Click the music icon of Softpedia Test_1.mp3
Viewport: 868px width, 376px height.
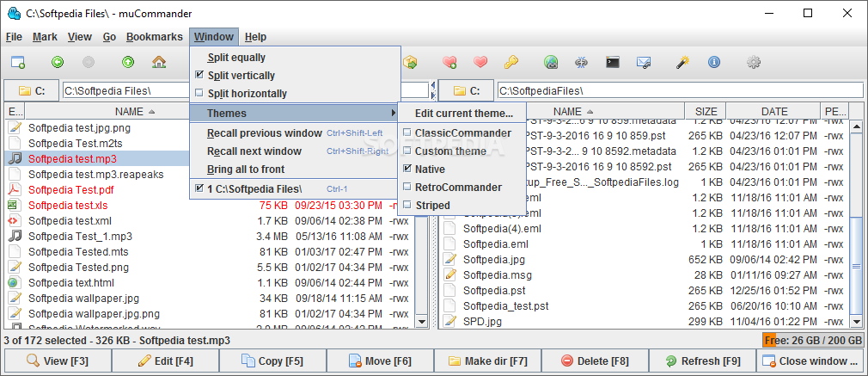click(x=15, y=237)
